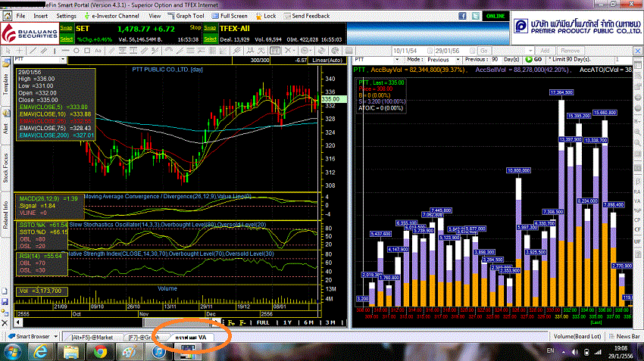Toggle the Select button beside SET index
Image resolution: width=644 pixels, height=361 pixels.
66,39
